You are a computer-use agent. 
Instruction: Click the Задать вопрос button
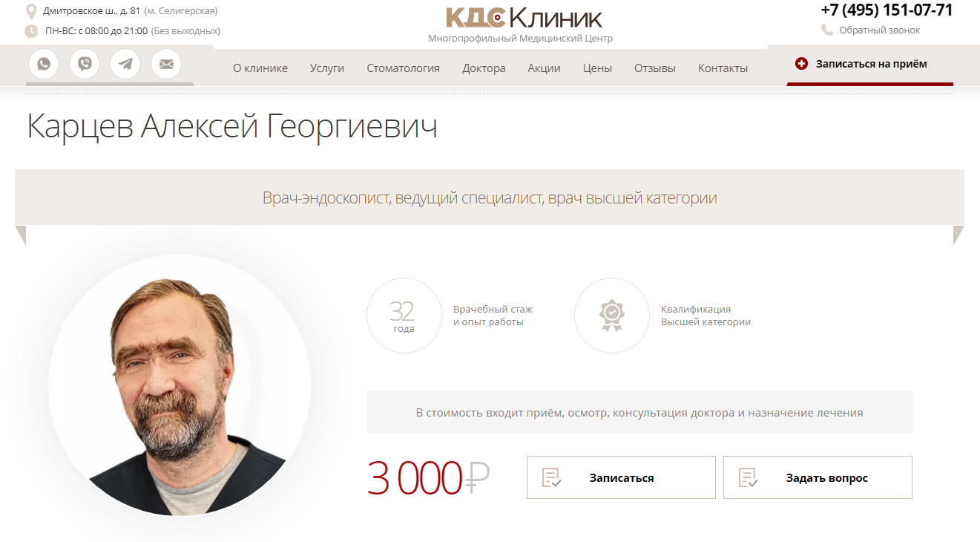click(x=818, y=477)
